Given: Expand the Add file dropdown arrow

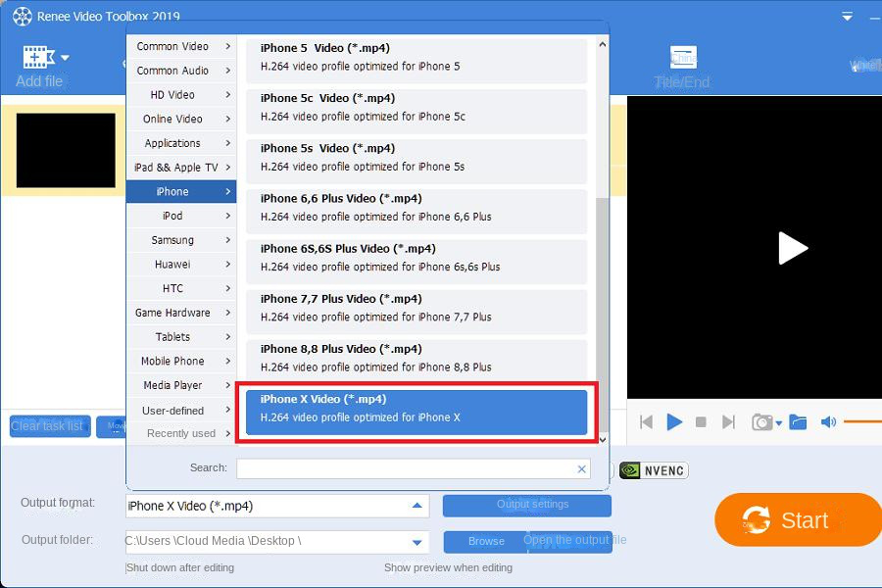Looking at the screenshot, I should point(65,58).
